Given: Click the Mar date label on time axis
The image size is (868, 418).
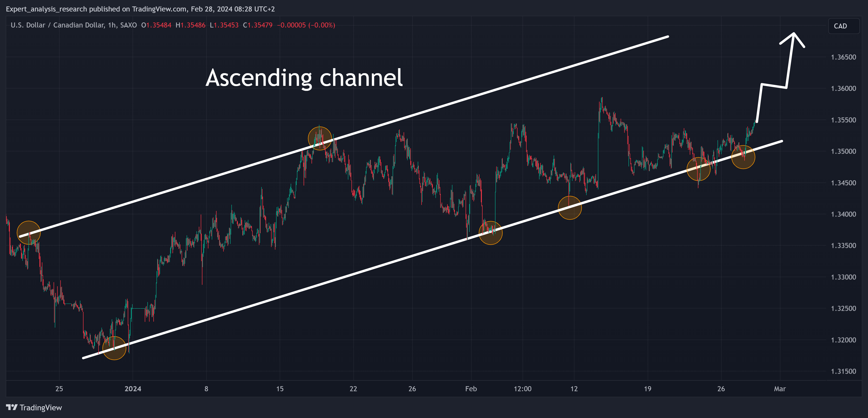Looking at the screenshot, I should (x=780, y=389).
